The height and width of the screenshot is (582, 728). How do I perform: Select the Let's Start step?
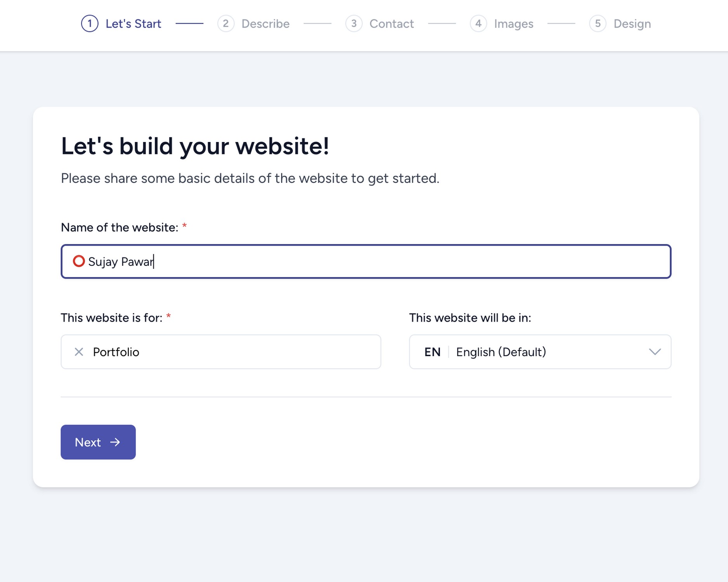click(x=133, y=24)
